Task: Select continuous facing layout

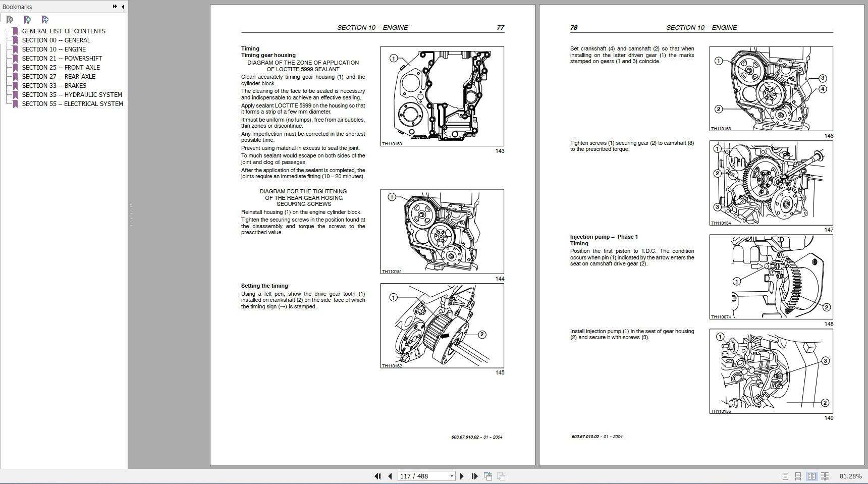Action: [x=825, y=476]
